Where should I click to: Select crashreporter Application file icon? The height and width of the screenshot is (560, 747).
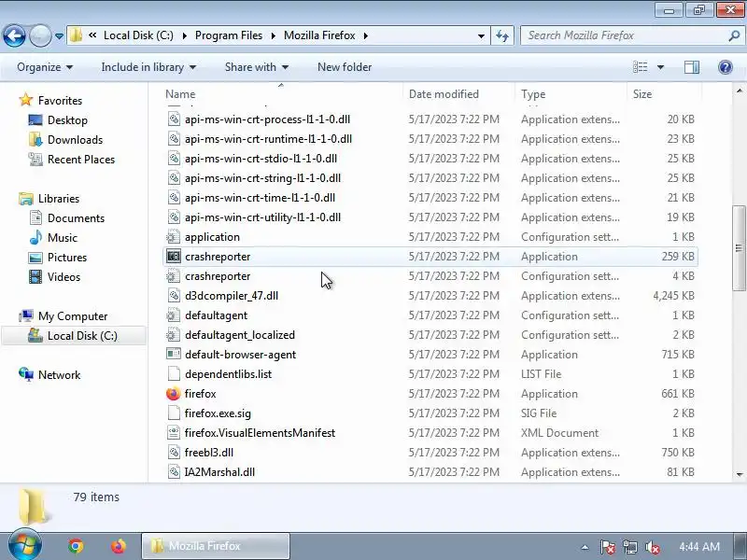tap(174, 256)
